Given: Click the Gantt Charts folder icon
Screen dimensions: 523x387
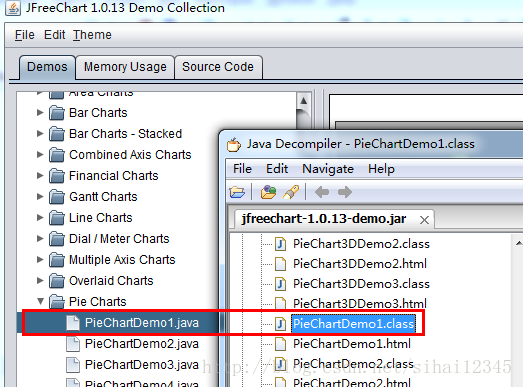Looking at the screenshot, I should pos(56,197).
